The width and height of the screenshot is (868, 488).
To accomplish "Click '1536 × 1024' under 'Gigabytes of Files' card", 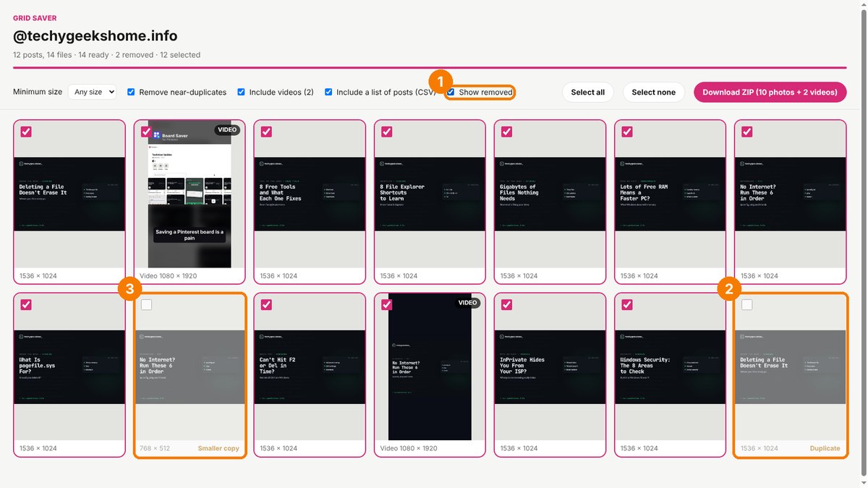I will 519,275.
